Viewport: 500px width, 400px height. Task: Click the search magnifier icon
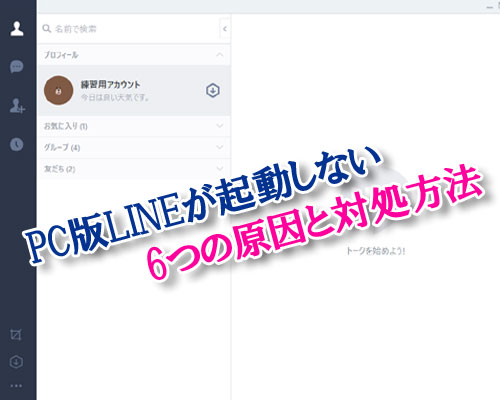pyautogui.click(x=47, y=29)
